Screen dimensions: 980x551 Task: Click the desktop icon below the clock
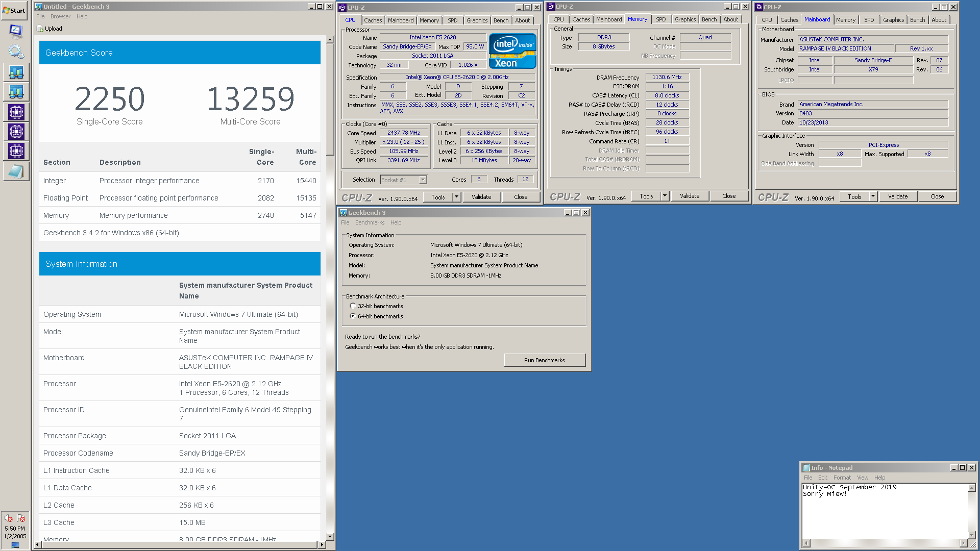(x=15, y=545)
